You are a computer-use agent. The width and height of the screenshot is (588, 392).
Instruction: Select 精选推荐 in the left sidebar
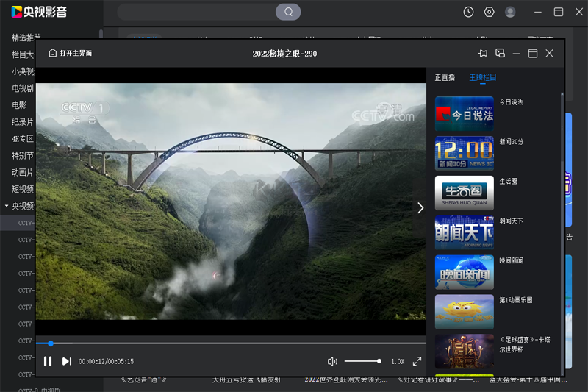26,38
